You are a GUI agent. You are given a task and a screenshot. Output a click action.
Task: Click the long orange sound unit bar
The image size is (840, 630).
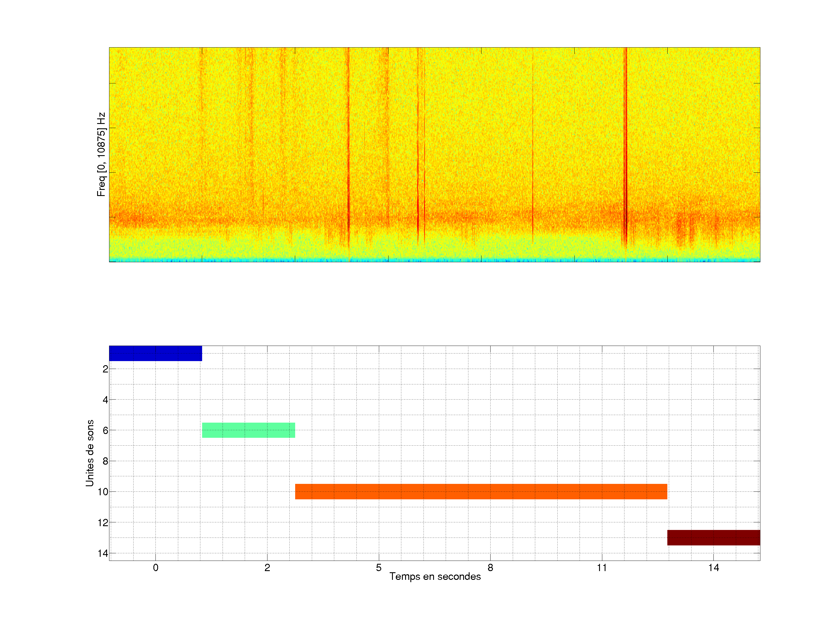(x=481, y=491)
